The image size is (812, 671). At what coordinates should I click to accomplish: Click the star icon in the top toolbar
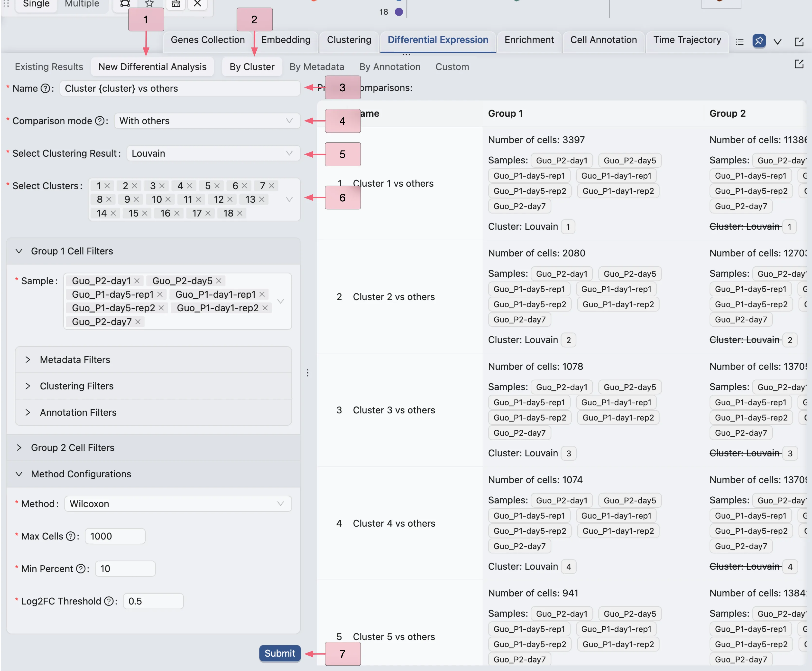149,3
